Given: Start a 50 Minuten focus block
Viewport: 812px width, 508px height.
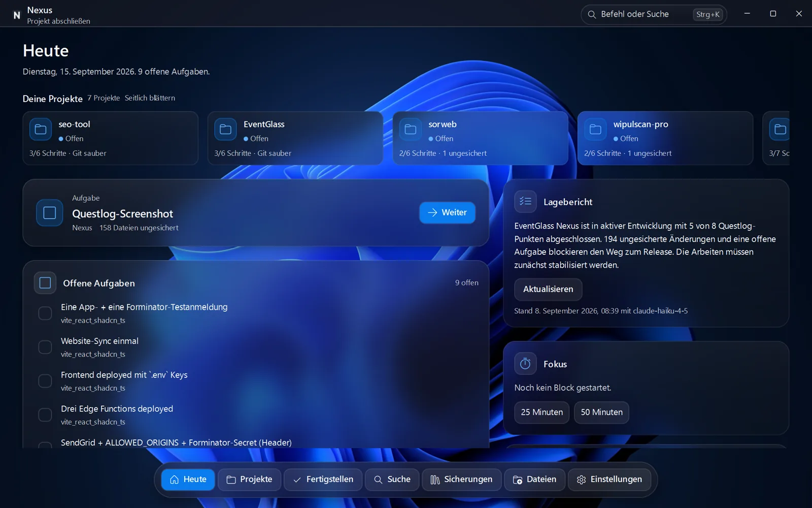Looking at the screenshot, I should click(x=601, y=412).
